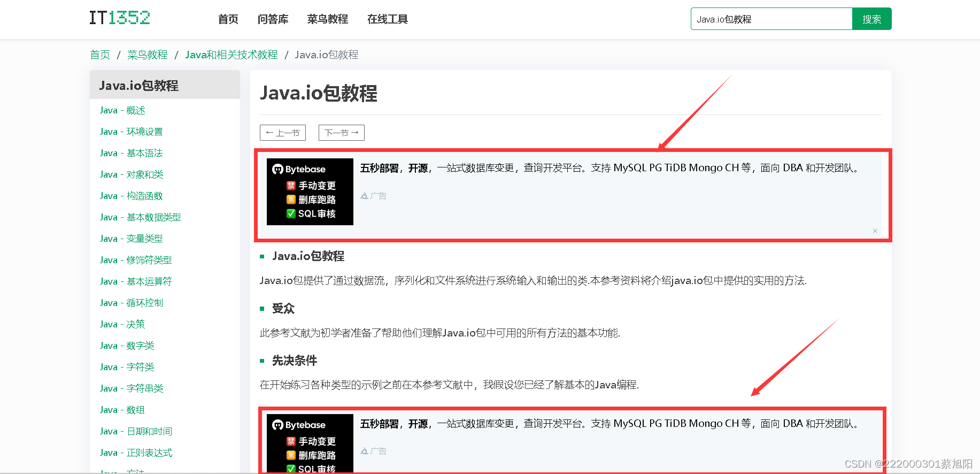This screenshot has width=980, height=474.
Task: Open sidebar item Java - 构造函数
Action: coord(132,196)
